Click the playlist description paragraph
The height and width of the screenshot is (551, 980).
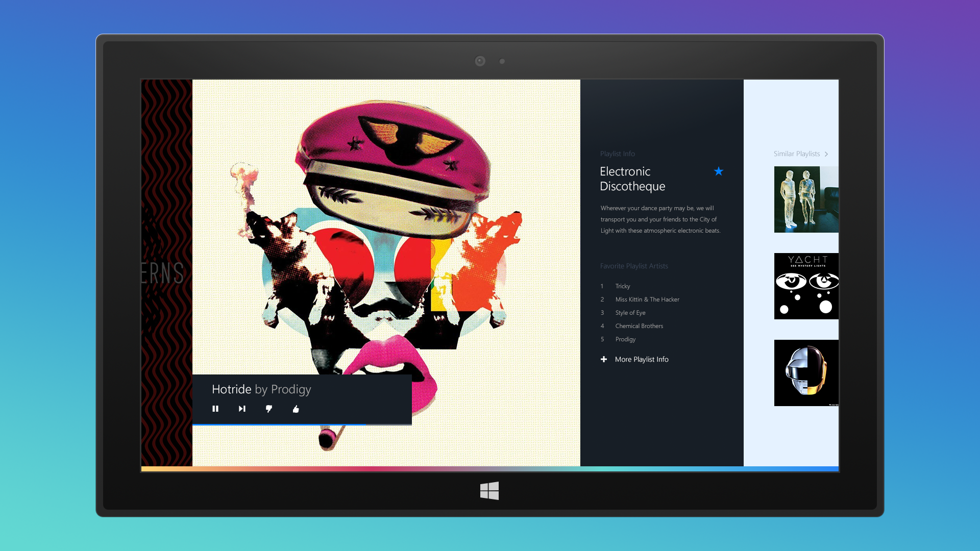660,219
